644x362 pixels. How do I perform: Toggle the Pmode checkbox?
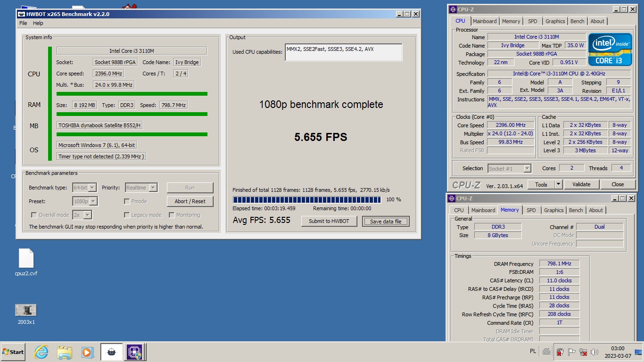pyautogui.click(x=127, y=201)
